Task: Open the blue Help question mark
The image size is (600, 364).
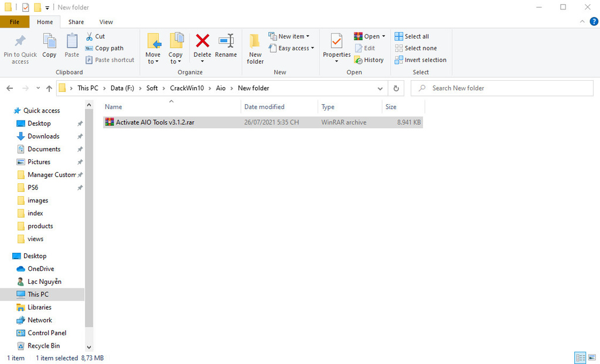Action: [x=594, y=22]
